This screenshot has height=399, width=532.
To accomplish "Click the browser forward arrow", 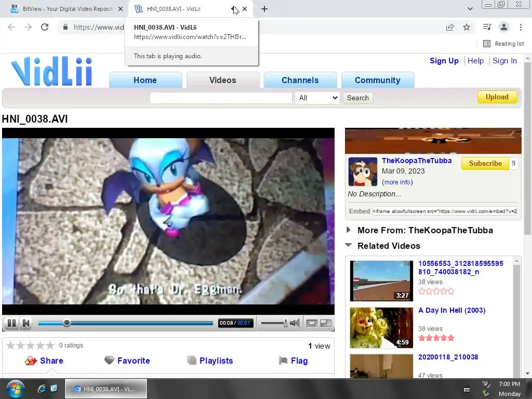I will pyautogui.click(x=28, y=27).
